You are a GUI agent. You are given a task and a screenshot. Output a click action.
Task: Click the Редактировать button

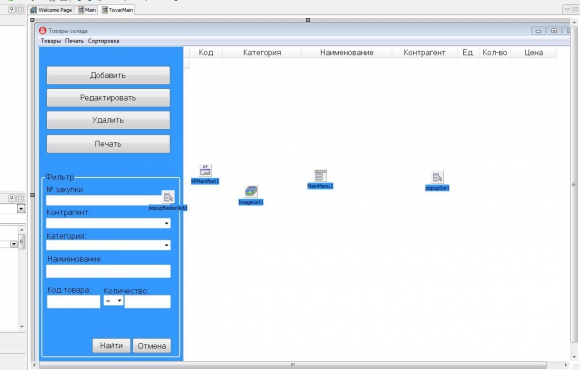tap(108, 98)
